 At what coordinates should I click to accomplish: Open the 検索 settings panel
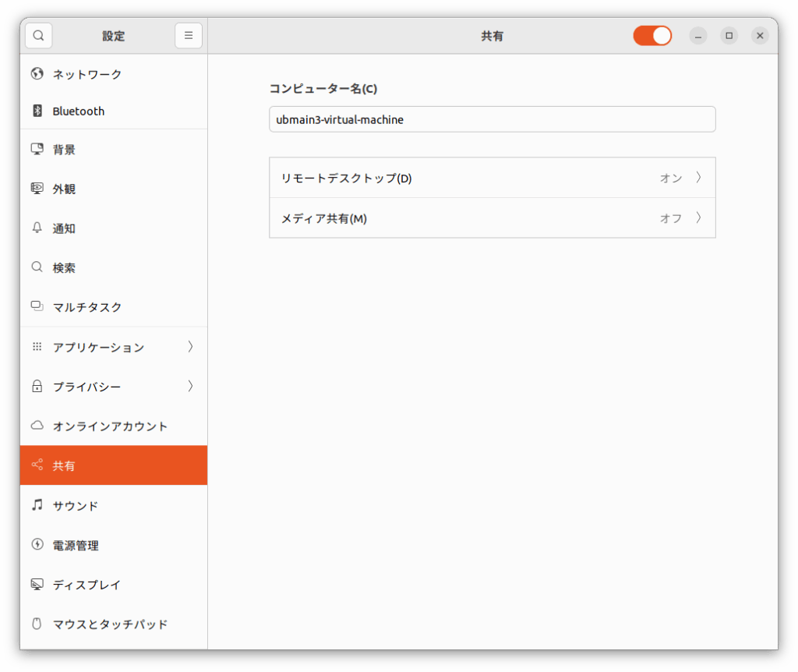pyautogui.click(x=114, y=267)
